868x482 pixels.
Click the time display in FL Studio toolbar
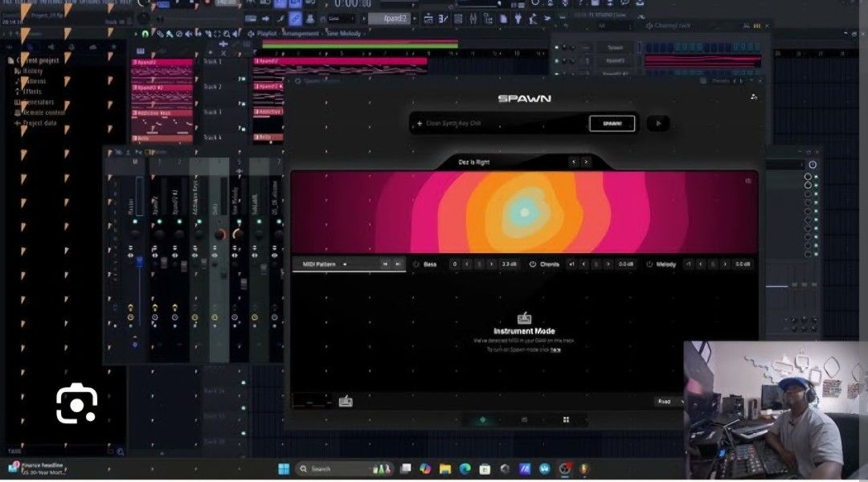click(x=353, y=4)
